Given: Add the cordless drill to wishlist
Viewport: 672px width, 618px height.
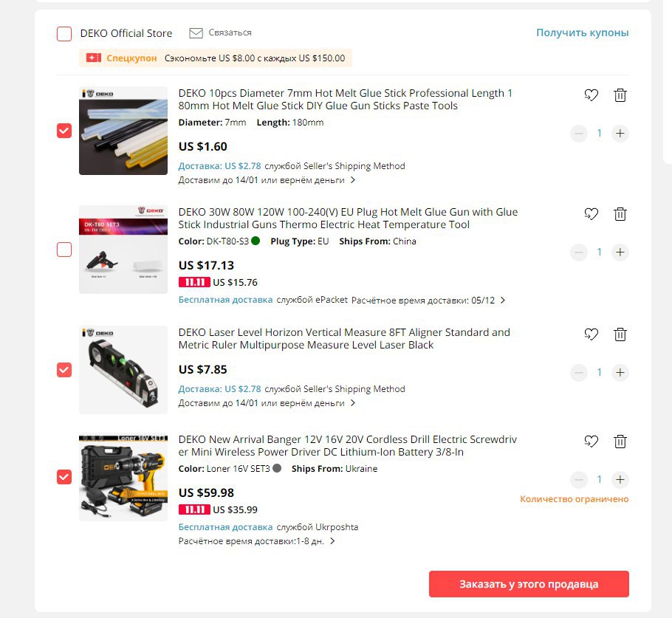Looking at the screenshot, I should pos(591,442).
